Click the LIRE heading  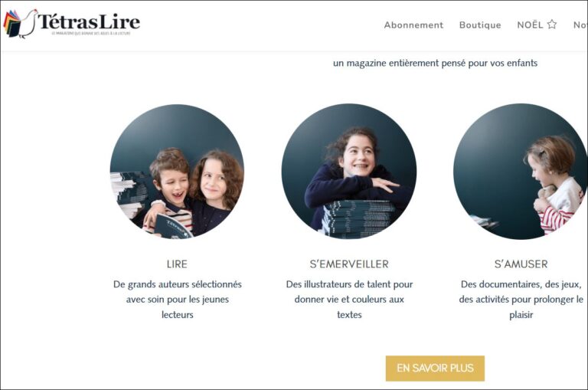(x=177, y=264)
